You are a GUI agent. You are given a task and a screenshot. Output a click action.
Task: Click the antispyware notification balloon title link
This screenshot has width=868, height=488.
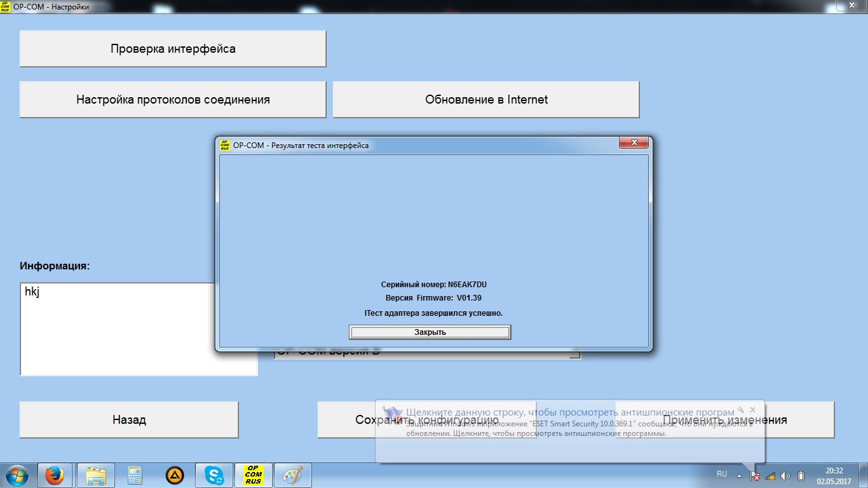[570, 412]
